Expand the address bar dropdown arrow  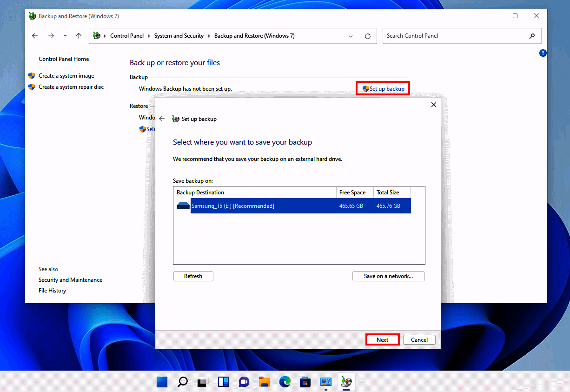(x=350, y=36)
